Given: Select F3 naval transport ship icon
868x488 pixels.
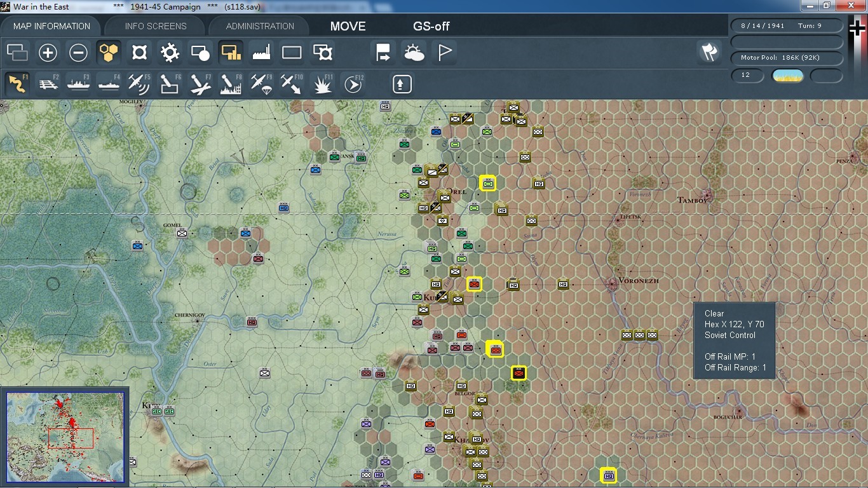Looking at the screenshot, I should coord(78,84).
